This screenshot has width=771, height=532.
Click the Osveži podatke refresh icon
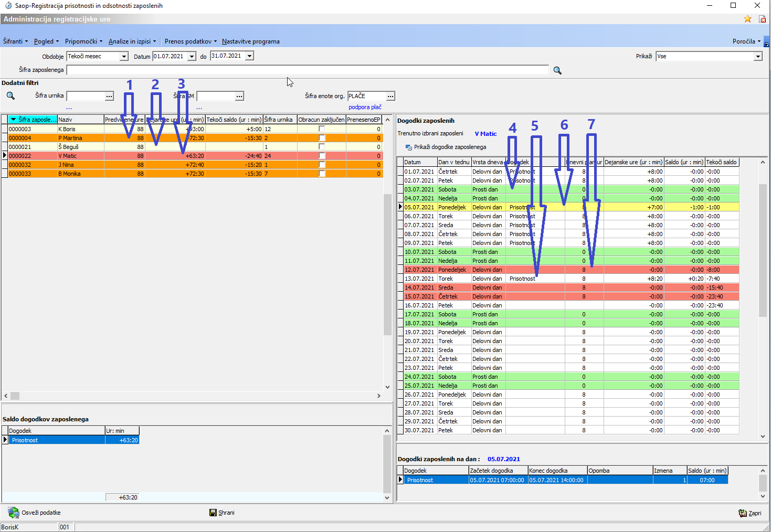click(13, 513)
